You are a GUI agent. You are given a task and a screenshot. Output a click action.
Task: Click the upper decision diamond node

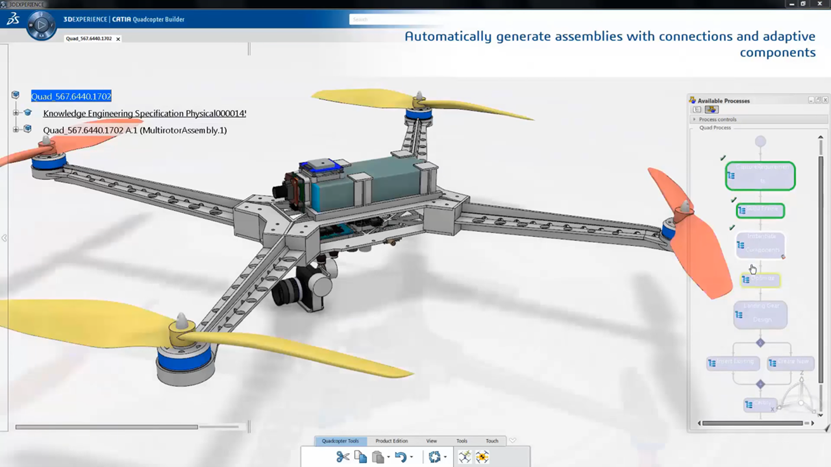pyautogui.click(x=761, y=342)
